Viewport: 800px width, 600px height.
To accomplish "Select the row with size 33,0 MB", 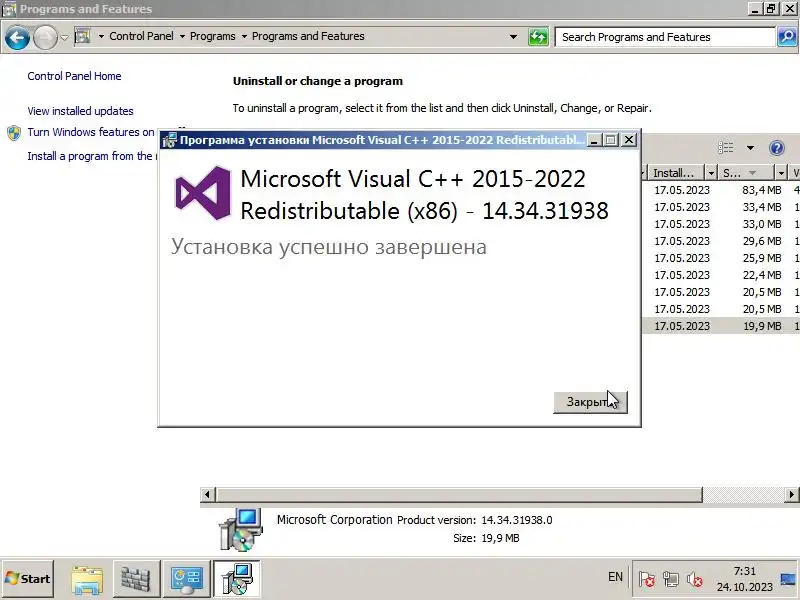I will [721, 224].
